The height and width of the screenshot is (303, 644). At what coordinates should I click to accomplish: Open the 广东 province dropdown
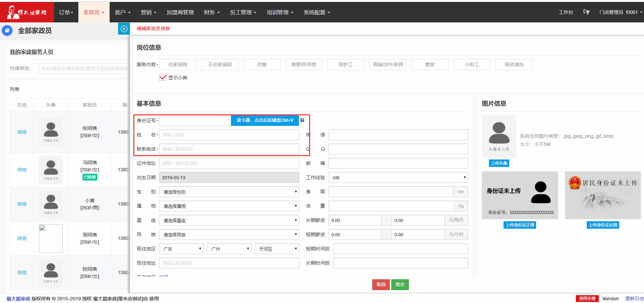tap(181, 249)
